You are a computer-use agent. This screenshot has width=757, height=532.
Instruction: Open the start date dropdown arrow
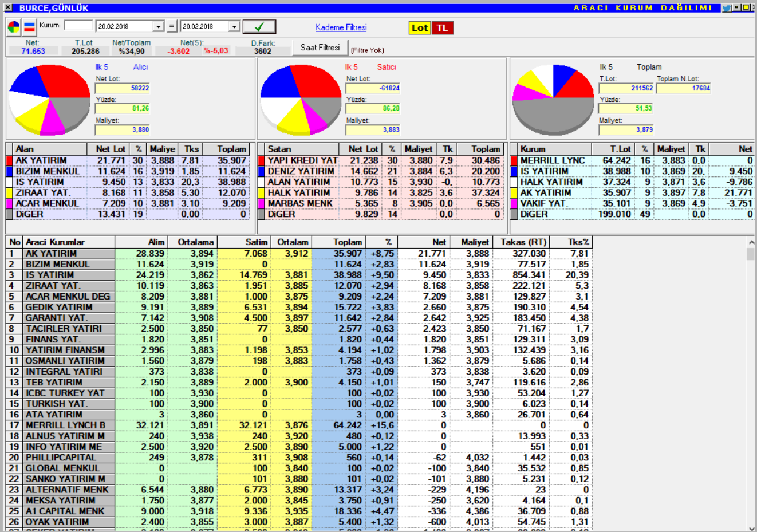159,27
